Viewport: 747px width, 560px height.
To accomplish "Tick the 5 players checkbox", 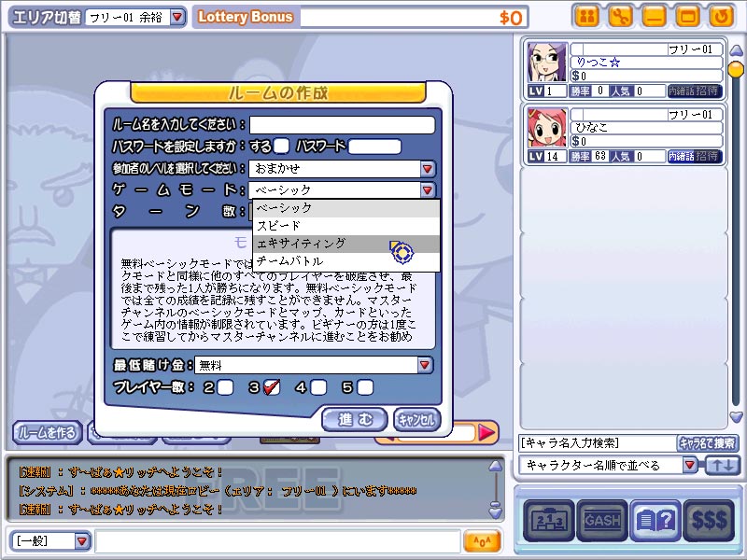I will (365, 387).
